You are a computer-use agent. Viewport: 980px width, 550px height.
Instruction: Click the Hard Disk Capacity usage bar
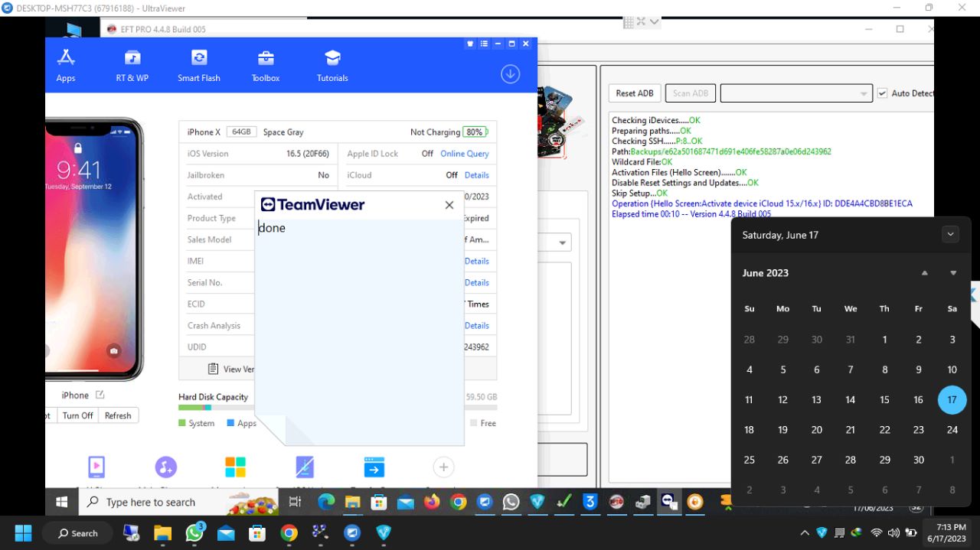coord(338,408)
